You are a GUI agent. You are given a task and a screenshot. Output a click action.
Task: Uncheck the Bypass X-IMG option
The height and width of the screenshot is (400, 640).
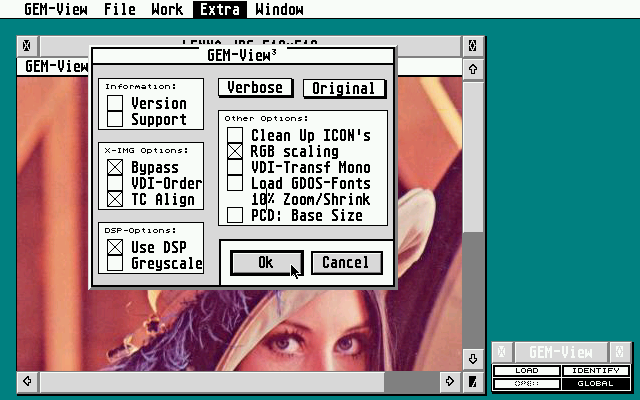pos(115,167)
